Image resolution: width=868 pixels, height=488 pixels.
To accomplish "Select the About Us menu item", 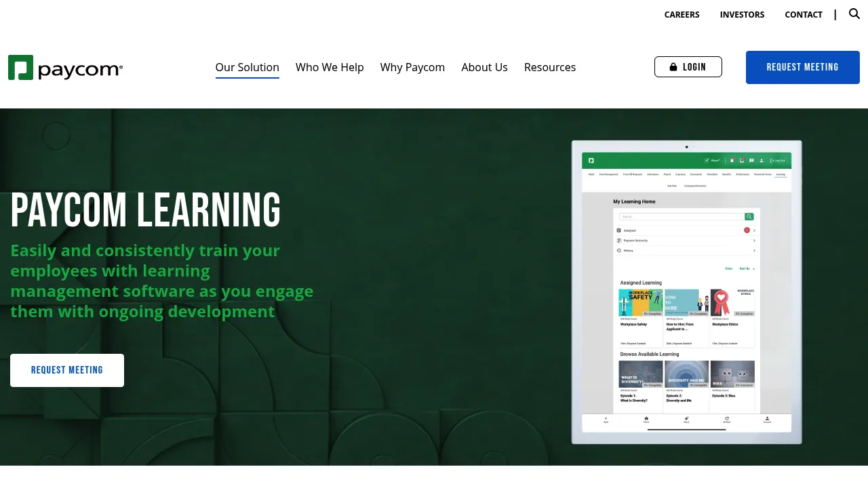I will coord(484,67).
